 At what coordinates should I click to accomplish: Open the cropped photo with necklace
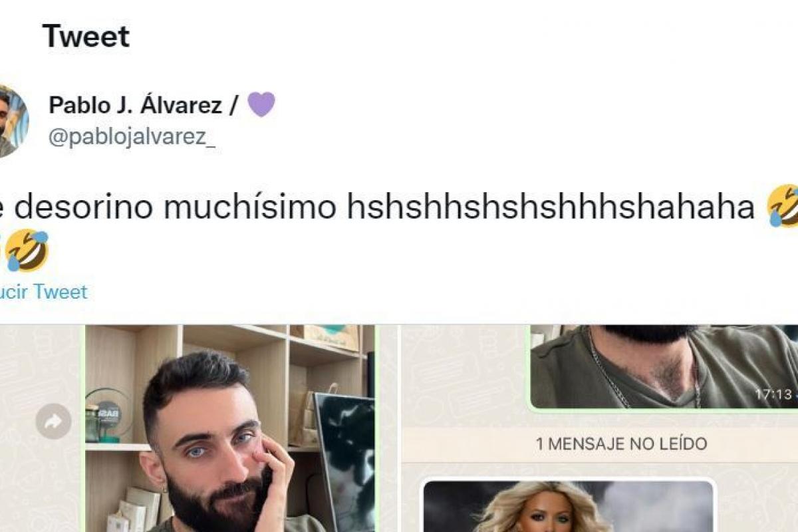click(664, 366)
